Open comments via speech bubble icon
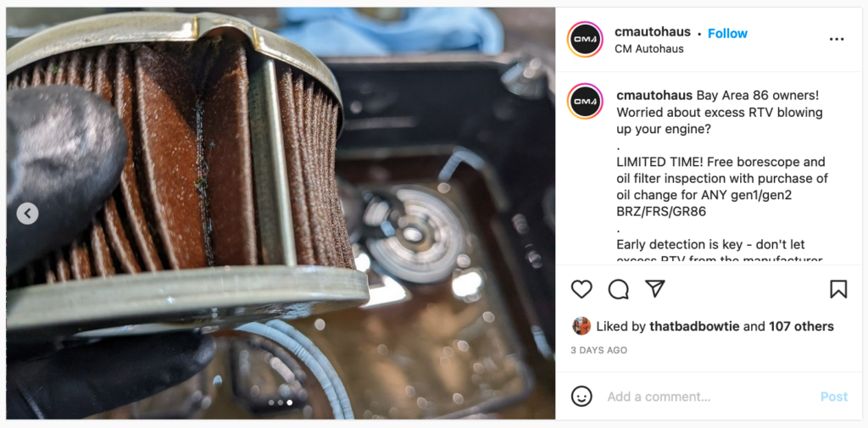Image resolution: width=868 pixels, height=428 pixels. (618, 289)
